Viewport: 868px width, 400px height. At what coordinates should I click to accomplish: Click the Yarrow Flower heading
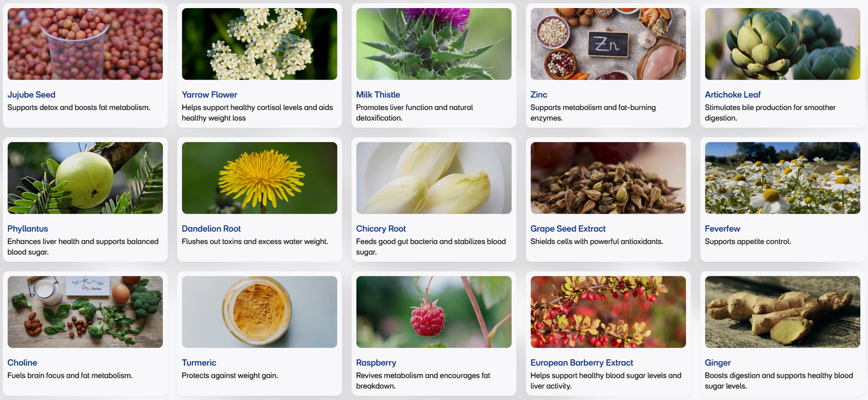(209, 94)
